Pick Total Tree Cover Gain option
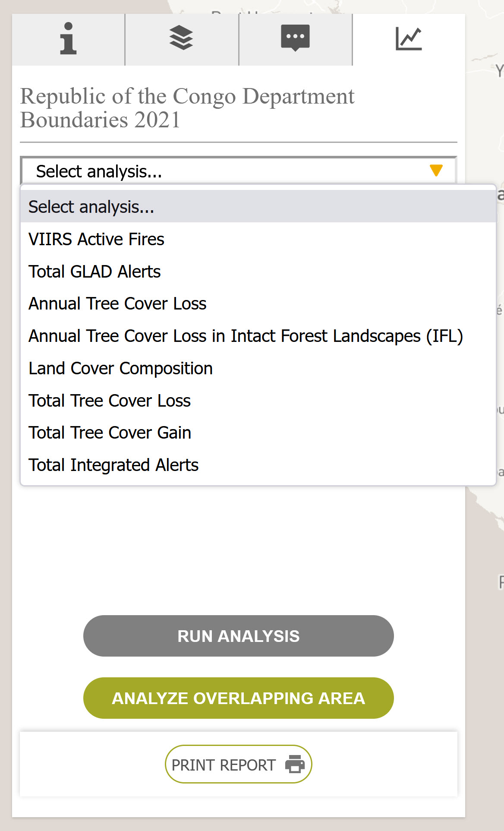The height and width of the screenshot is (831, 504). pyautogui.click(x=110, y=433)
